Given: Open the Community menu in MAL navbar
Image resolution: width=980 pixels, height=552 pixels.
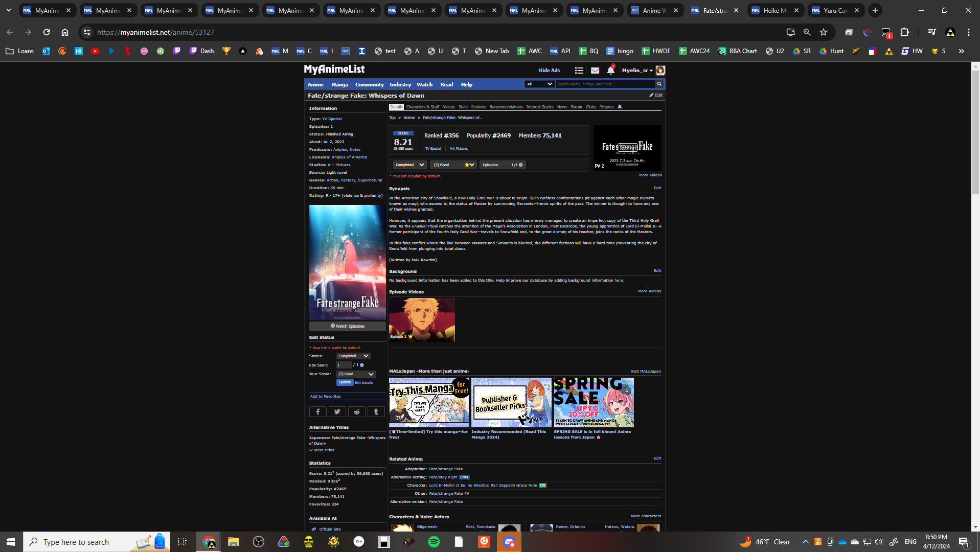Looking at the screenshot, I should [x=369, y=85].
